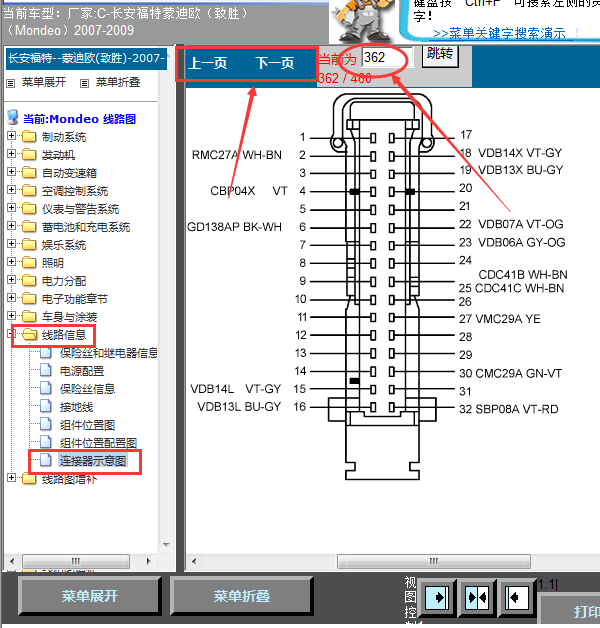The image size is (600, 628).
Task: Click the 接地线 document icon
Action: coord(46,407)
